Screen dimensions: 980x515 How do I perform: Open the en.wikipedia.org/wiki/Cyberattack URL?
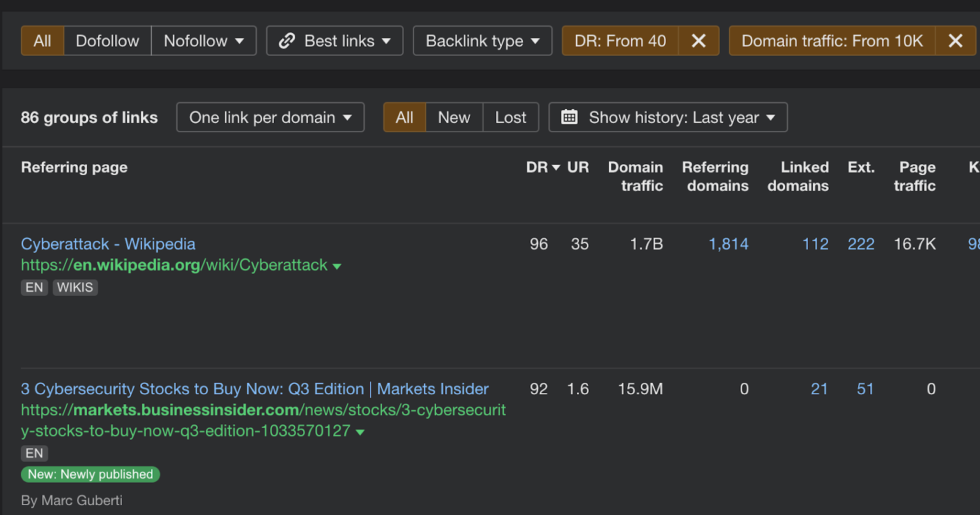(x=174, y=265)
